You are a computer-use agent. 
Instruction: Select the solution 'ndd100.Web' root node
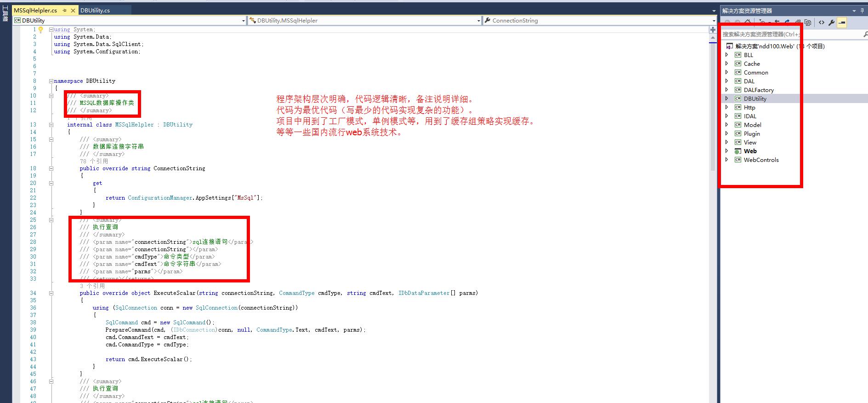[x=780, y=46]
